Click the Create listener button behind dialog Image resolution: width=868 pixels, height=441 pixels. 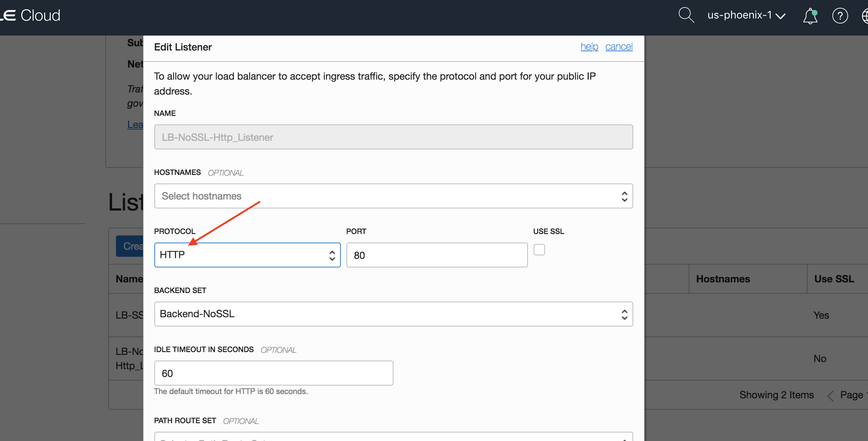(130, 246)
